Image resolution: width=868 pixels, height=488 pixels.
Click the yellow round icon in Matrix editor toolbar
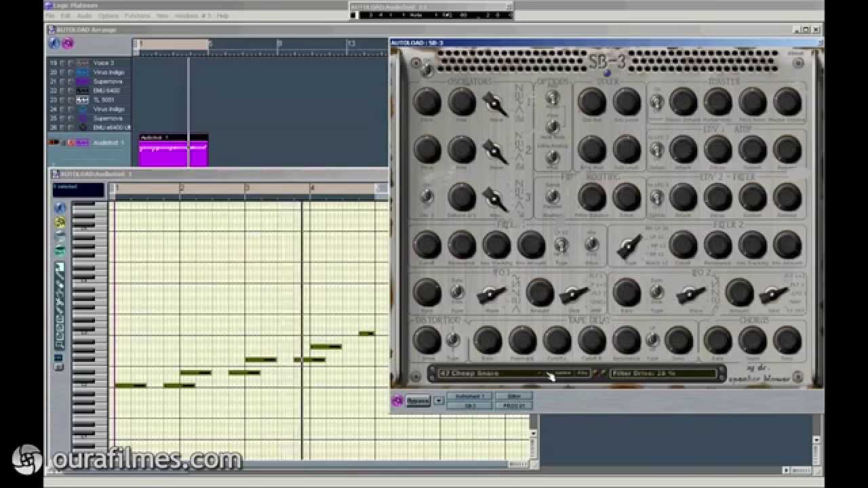60,222
